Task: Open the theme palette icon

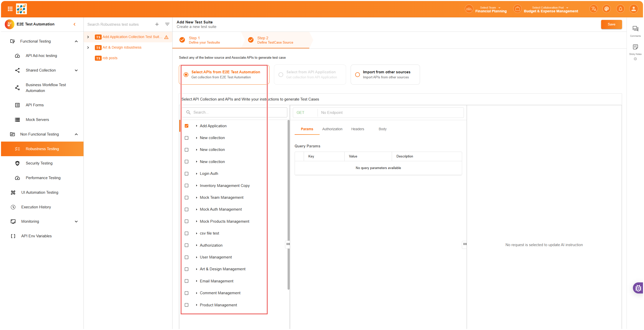Action: [x=607, y=9]
